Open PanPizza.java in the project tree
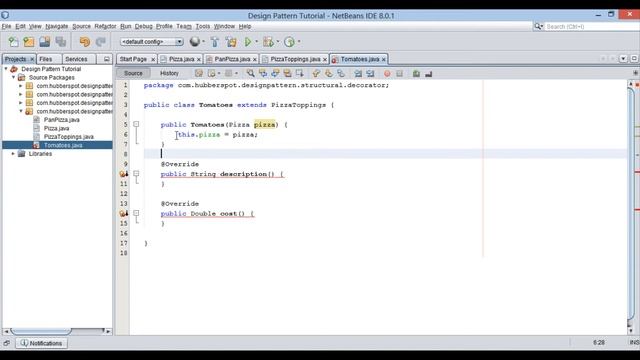 [x=61, y=120]
